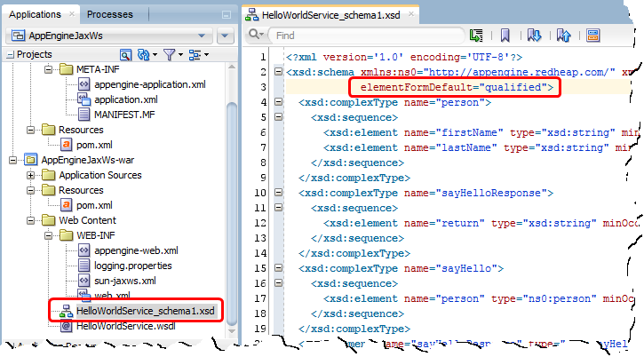Click the Projects search/inspect icon
This screenshot has height=357, width=644.
pos(125,55)
